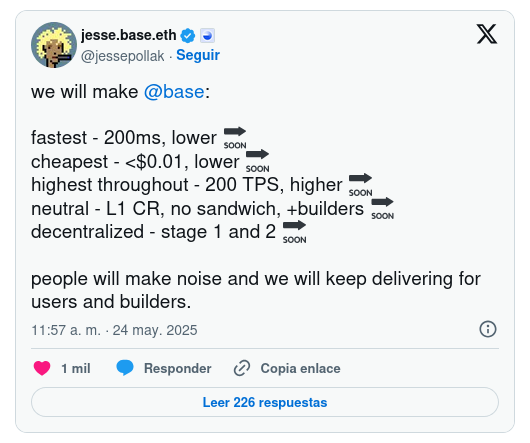Viewport: 530px width, 443px height.
Task: Click the Base affiliation badge icon
Action: click(x=207, y=35)
